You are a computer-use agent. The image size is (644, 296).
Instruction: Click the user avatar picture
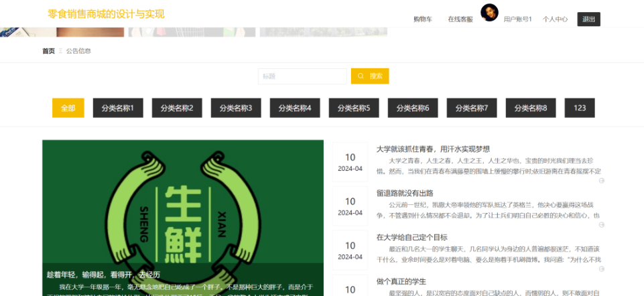(x=489, y=13)
